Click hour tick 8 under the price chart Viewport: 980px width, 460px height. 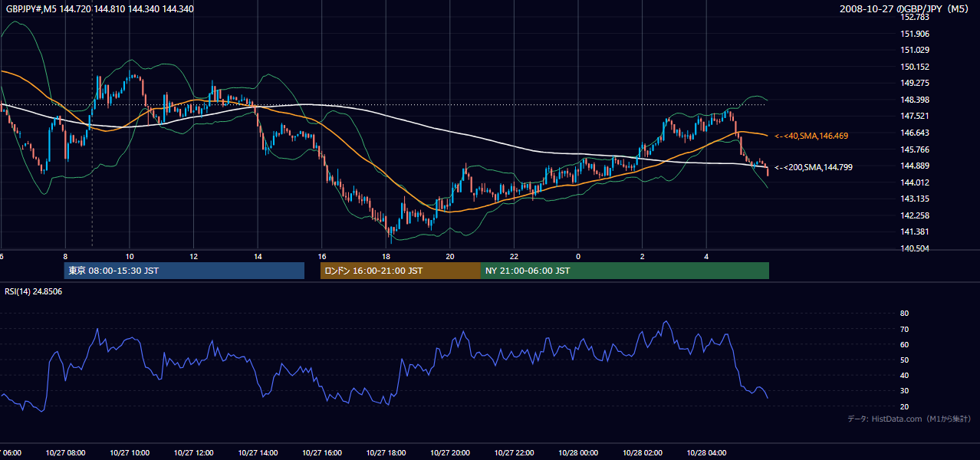point(65,257)
